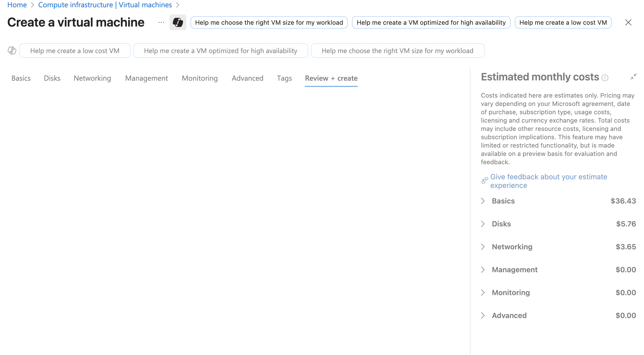The height and width of the screenshot is (355, 644).
Task: Click Help me create a low cost VM
Action: pos(75,50)
